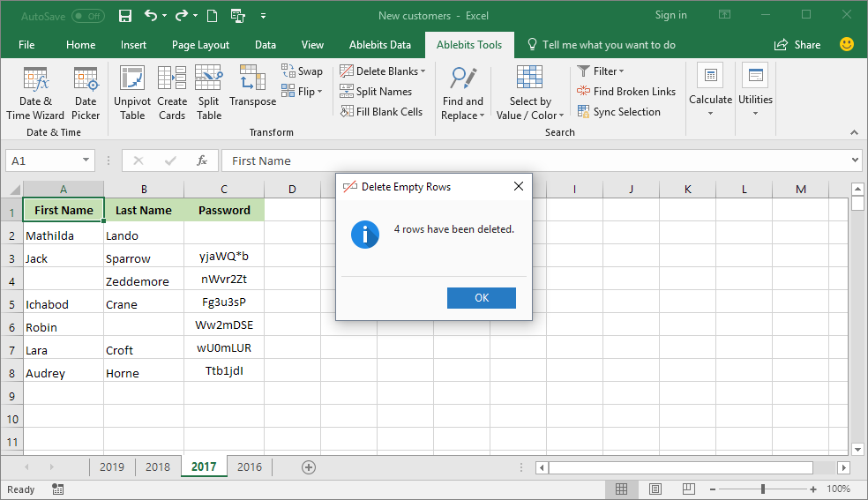
Task: Activate the Sync Selection tool
Action: [619, 112]
